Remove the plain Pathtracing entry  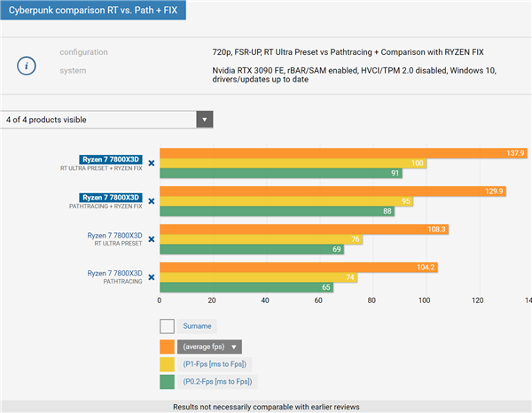(x=151, y=277)
